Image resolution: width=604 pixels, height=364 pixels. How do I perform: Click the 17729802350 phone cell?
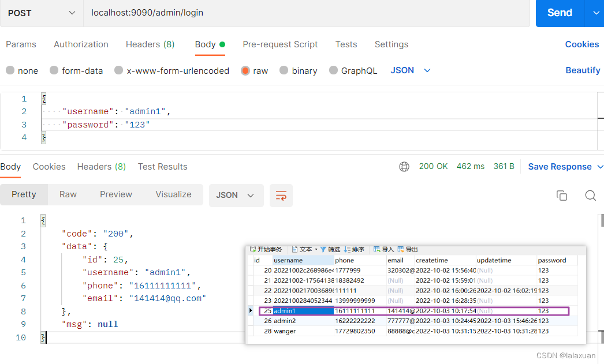tap(360, 331)
